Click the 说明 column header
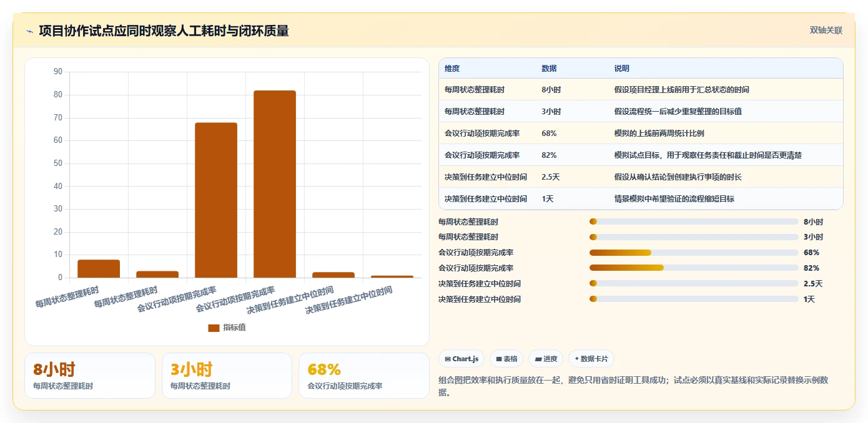 coord(622,69)
